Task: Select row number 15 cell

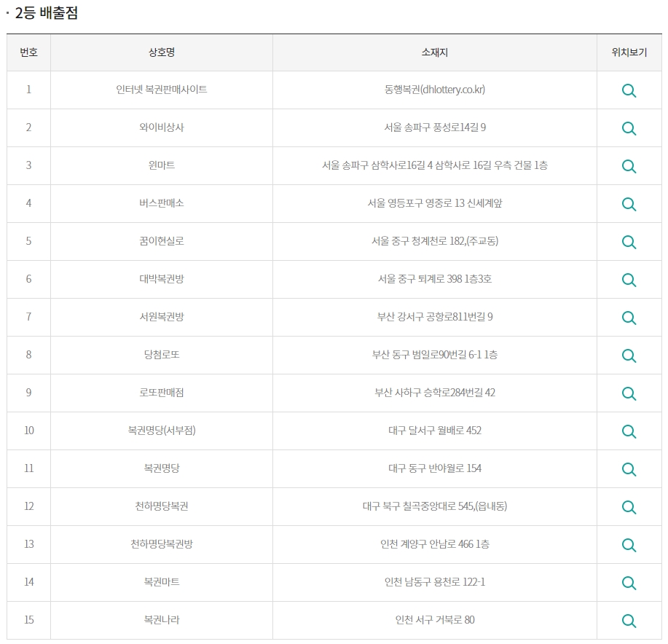Action: pyautogui.click(x=28, y=620)
